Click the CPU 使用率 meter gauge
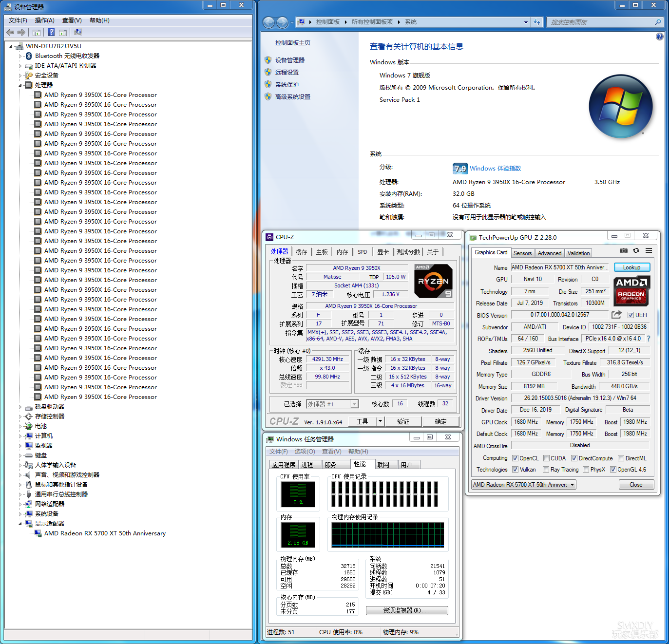 point(298,494)
